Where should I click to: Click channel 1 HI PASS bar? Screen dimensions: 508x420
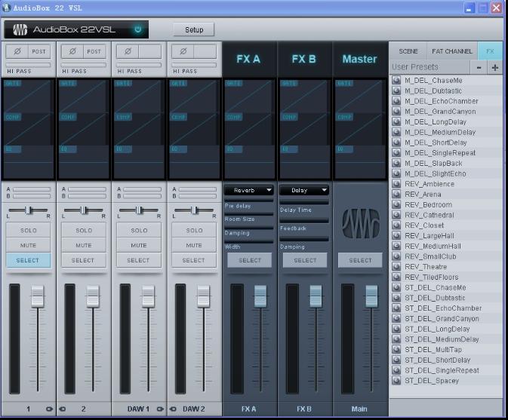click(x=28, y=65)
